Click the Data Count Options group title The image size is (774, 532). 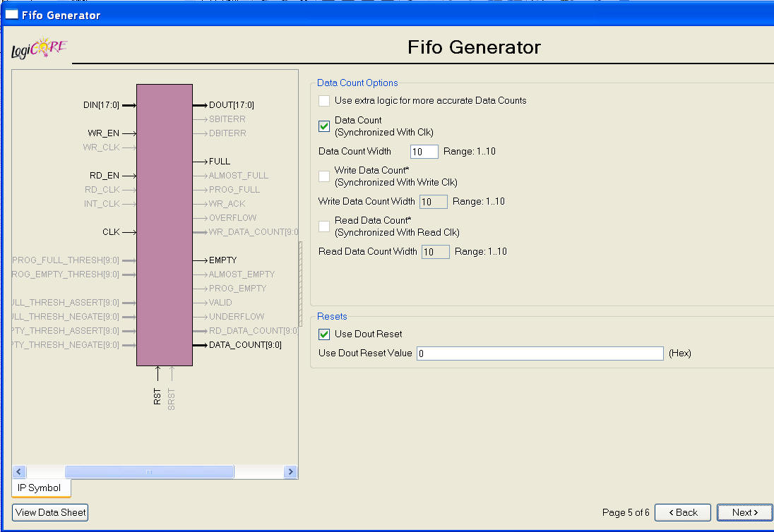357,83
